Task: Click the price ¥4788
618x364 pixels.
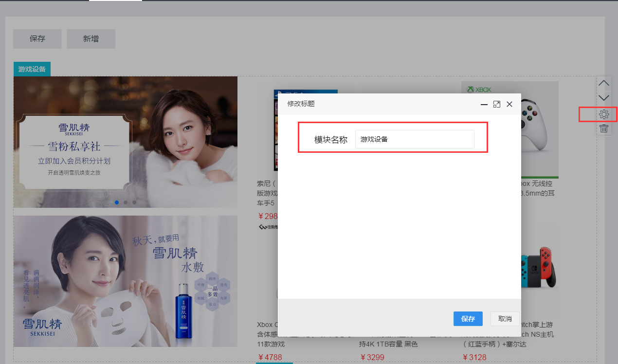Action: (270, 358)
